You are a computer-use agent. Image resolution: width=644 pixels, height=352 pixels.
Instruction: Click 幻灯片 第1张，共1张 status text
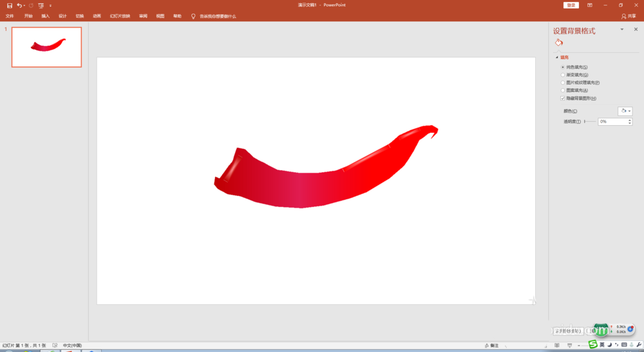24,346
